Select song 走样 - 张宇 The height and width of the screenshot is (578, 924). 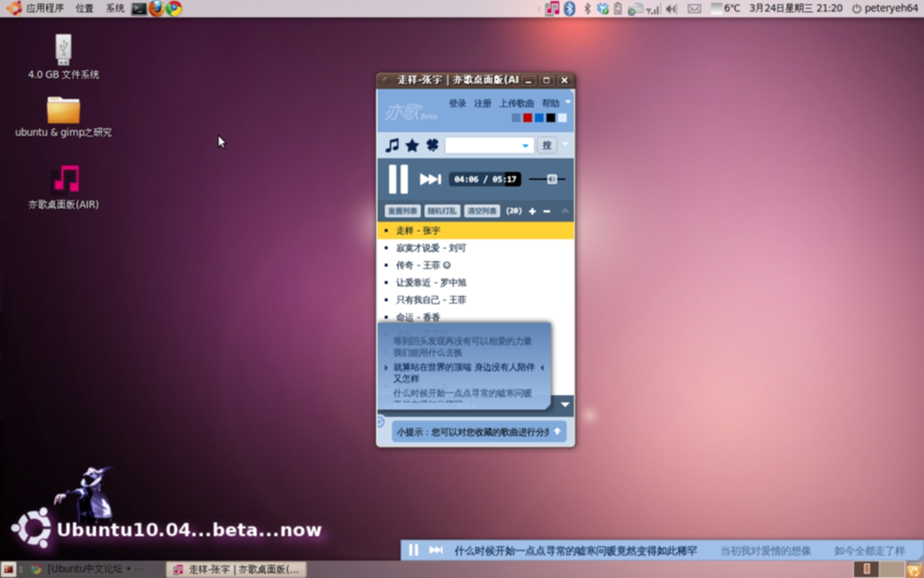click(x=476, y=230)
